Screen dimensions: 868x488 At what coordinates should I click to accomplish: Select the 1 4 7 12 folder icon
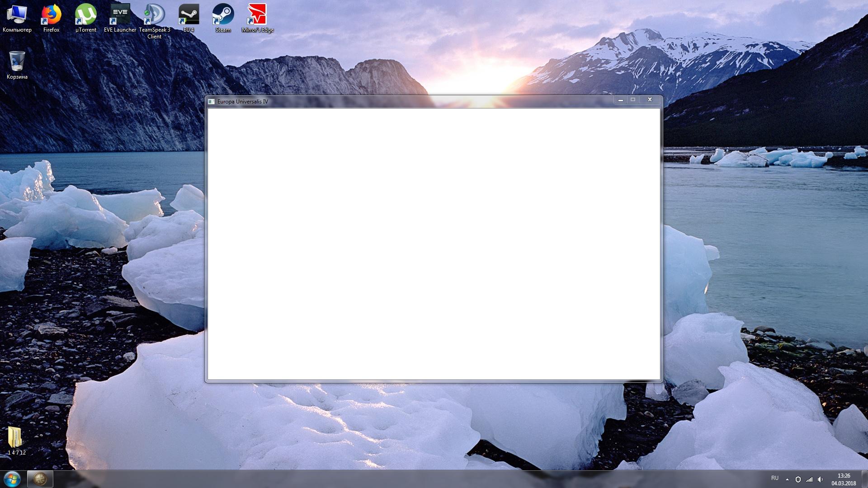point(16,441)
